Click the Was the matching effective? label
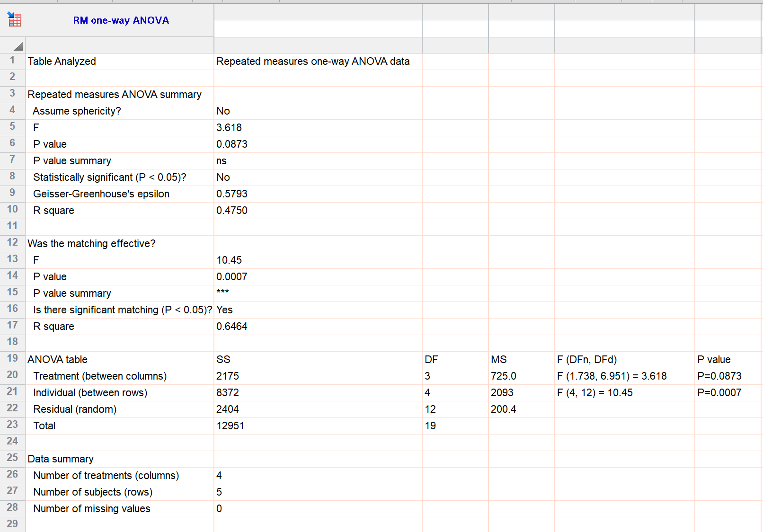763x532 pixels. (91, 243)
